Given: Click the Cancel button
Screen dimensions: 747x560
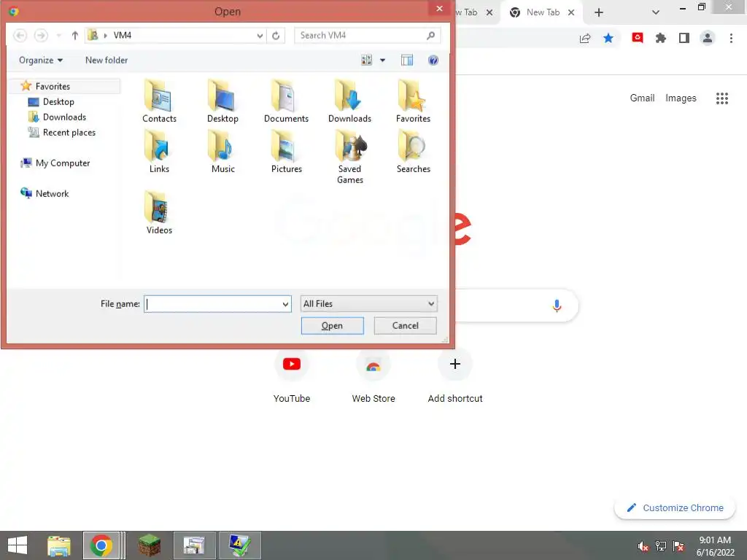Looking at the screenshot, I should pos(405,326).
